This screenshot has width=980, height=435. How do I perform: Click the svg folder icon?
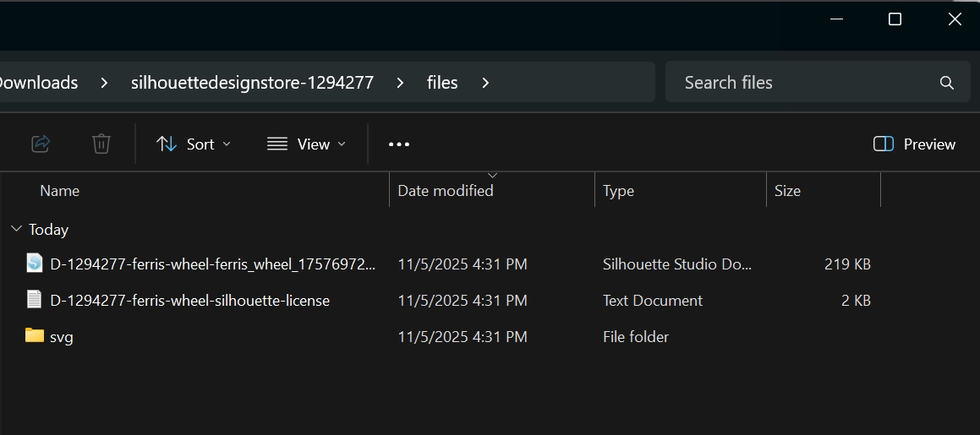pos(34,336)
